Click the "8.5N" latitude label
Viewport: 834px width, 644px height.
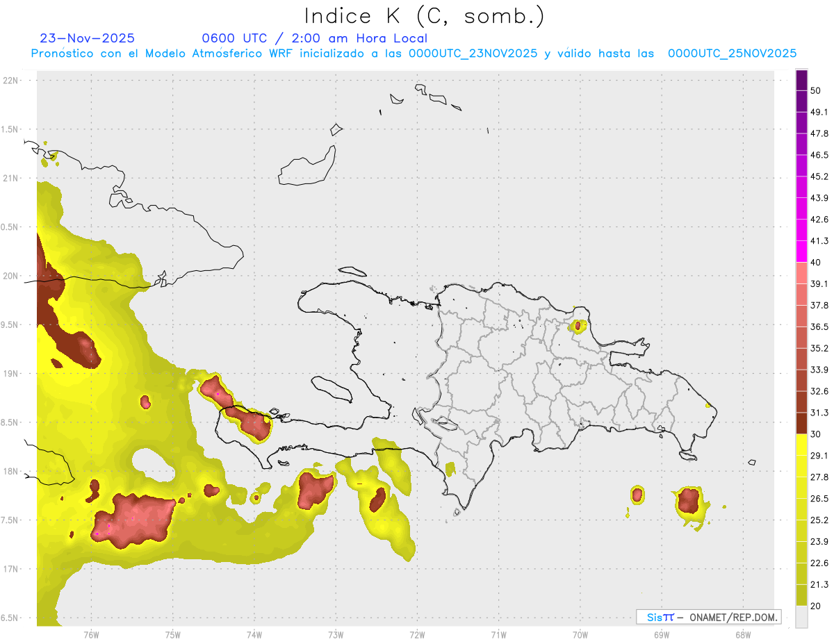(9, 422)
